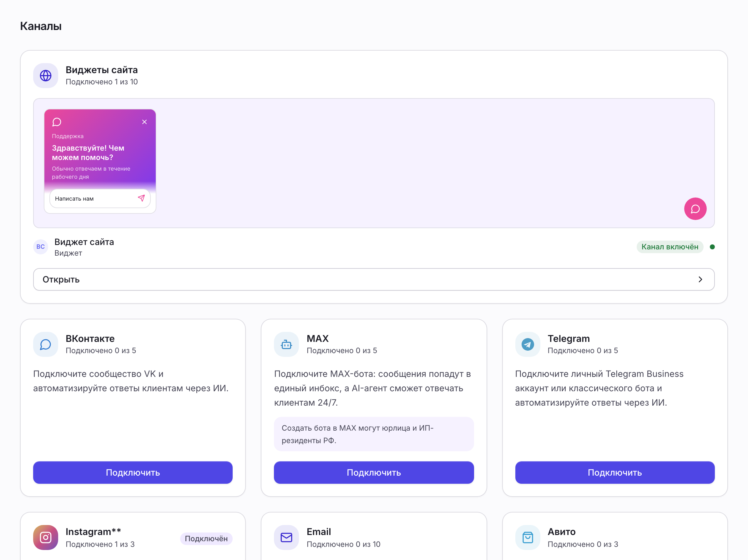Connect Telegram with the Подключить button
The height and width of the screenshot is (560, 748).
pos(615,472)
